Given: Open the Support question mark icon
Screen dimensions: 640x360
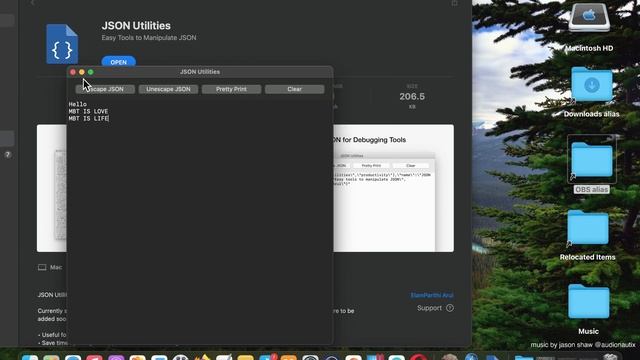Looking at the screenshot, I should pos(450,308).
